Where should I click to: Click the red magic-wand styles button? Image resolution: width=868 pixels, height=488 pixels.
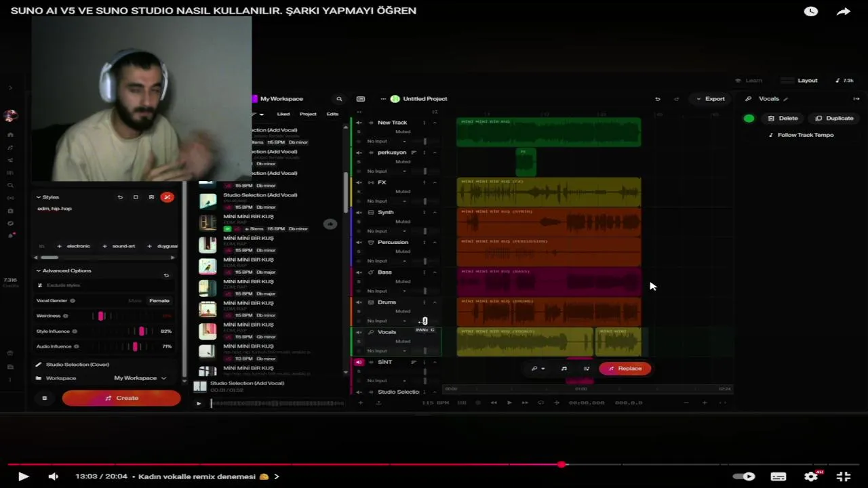click(x=167, y=197)
